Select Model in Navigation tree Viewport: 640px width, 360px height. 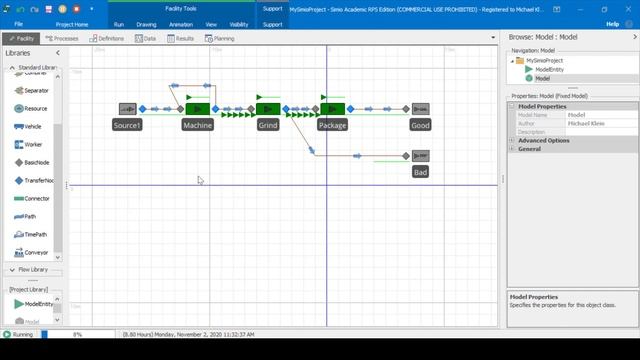[542, 78]
